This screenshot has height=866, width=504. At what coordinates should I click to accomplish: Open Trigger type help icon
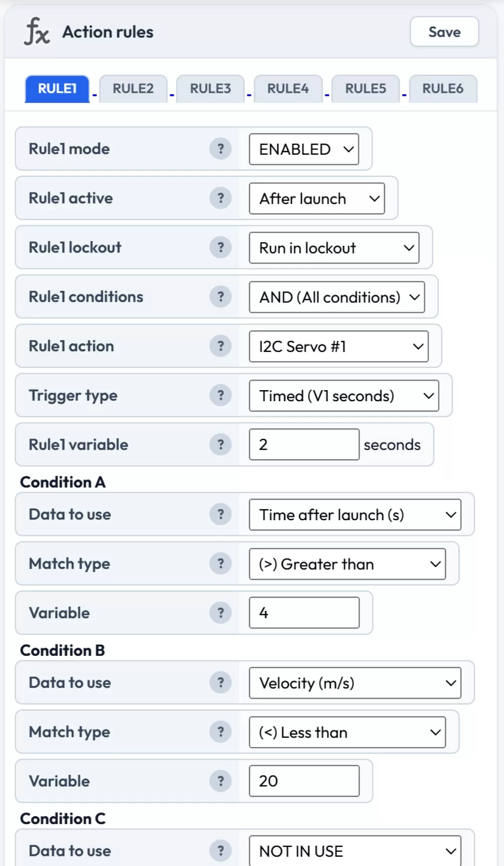(220, 395)
